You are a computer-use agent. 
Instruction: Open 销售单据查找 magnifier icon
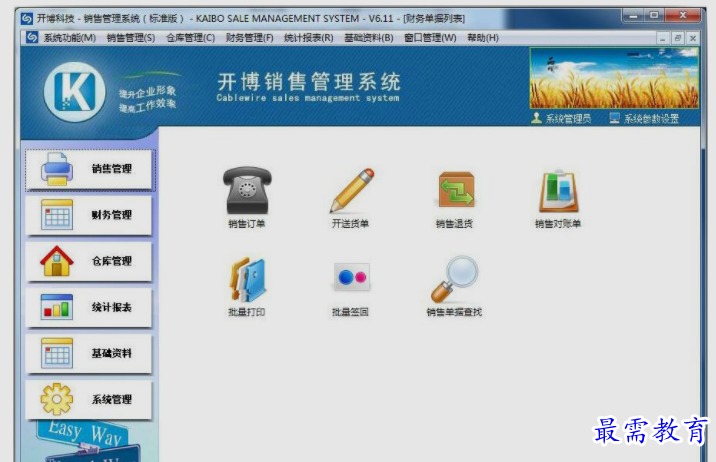(454, 278)
